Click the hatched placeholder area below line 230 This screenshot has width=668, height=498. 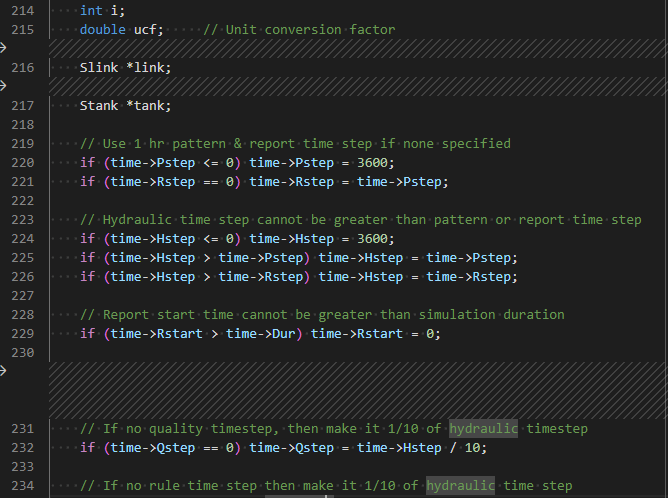tap(358, 390)
